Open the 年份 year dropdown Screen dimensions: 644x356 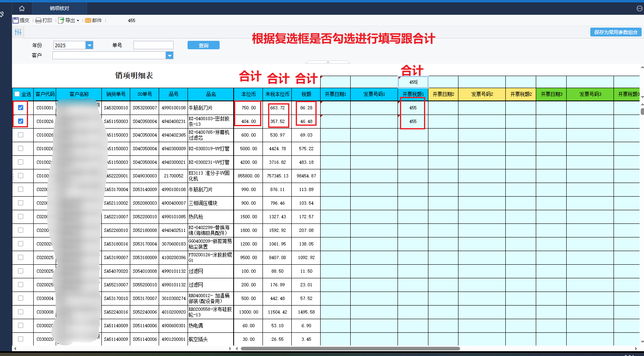point(89,45)
